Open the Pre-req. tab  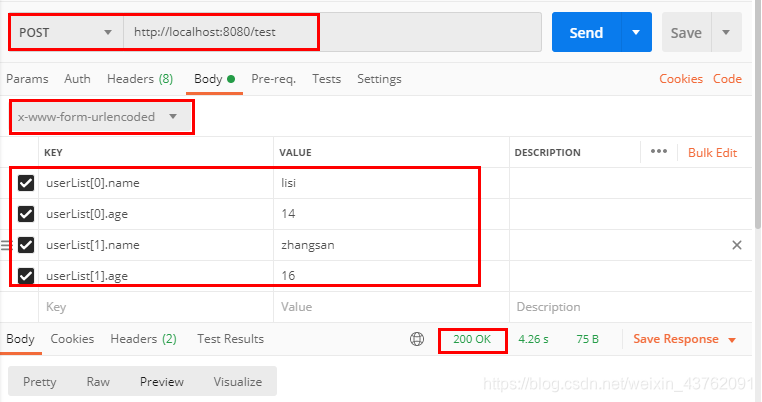tap(274, 79)
